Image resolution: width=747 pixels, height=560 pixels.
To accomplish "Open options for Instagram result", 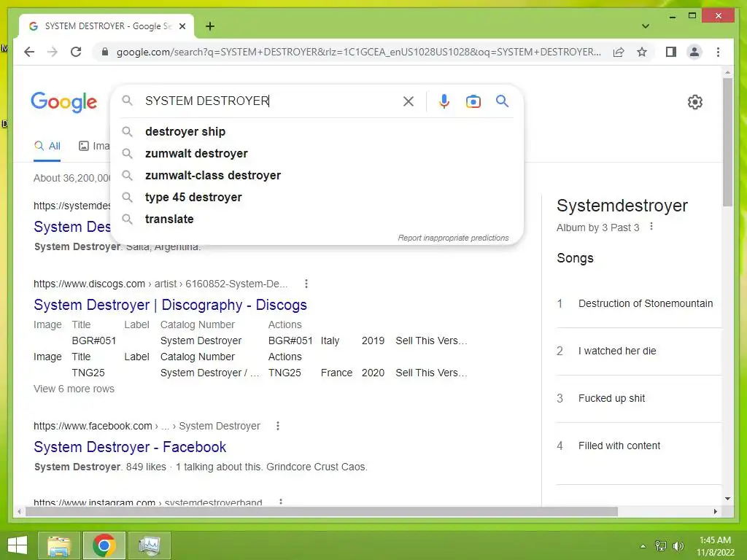I will [281, 502].
